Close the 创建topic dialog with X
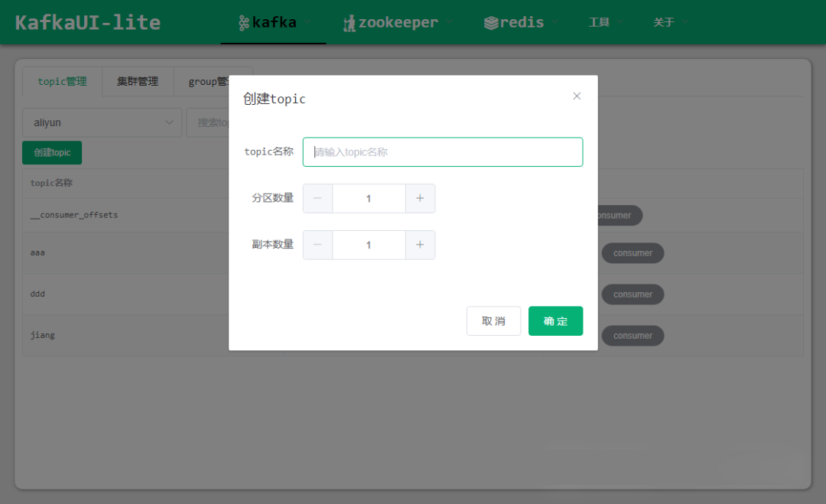This screenshot has height=504, width=826. (577, 96)
